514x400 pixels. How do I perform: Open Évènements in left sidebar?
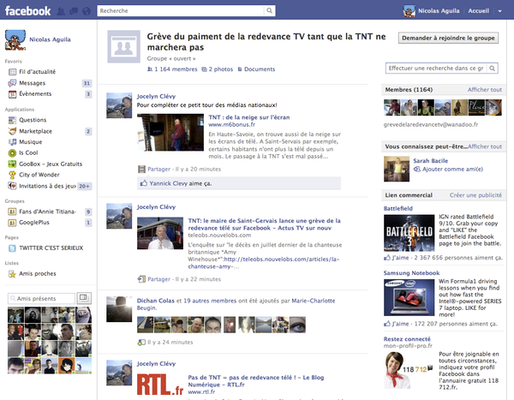pos(35,94)
